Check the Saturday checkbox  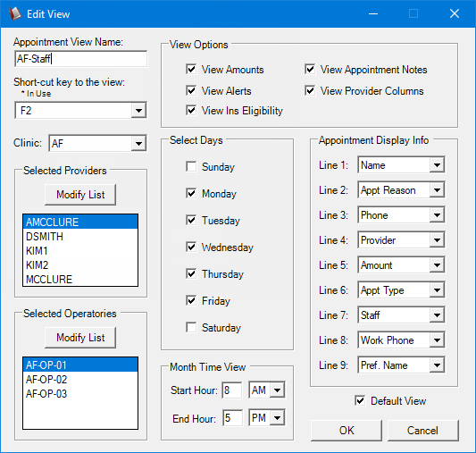[x=191, y=327]
